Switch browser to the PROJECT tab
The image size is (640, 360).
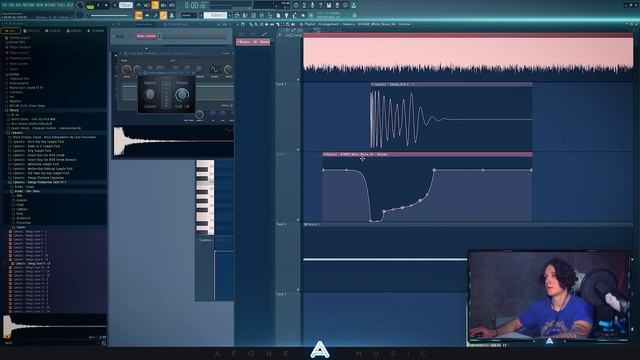point(32,31)
